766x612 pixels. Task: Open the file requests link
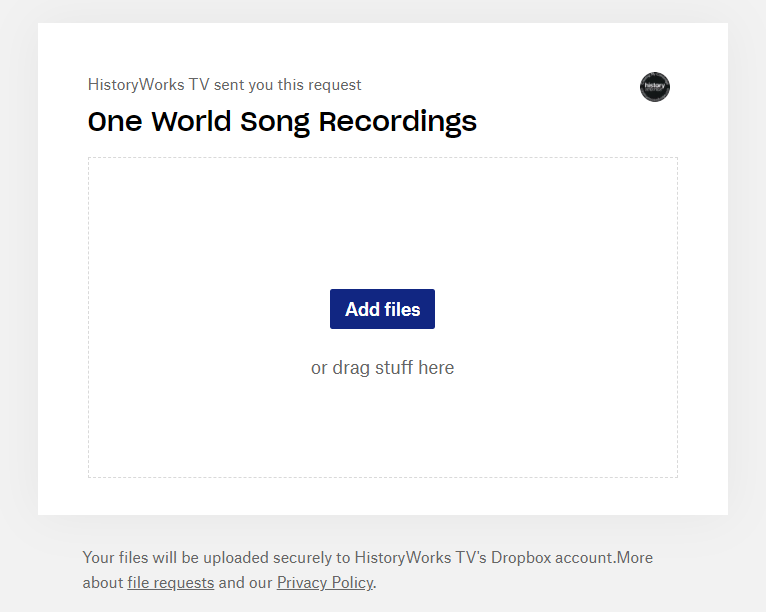(x=170, y=583)
